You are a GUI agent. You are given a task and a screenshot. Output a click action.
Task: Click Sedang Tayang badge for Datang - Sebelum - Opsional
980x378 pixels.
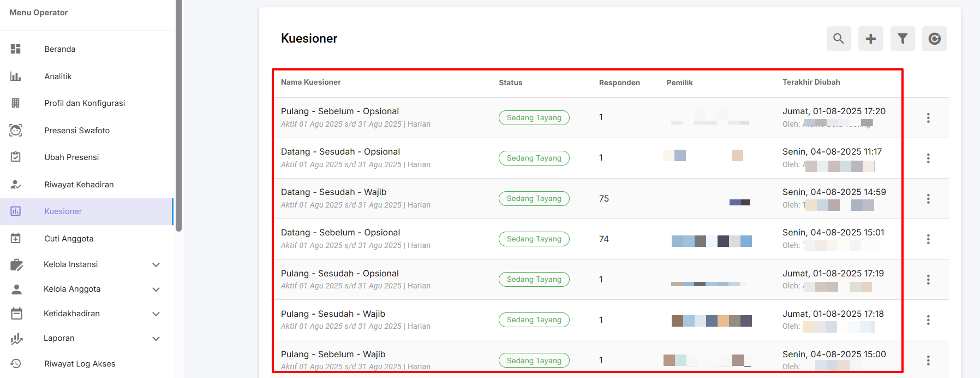[534, 239]
